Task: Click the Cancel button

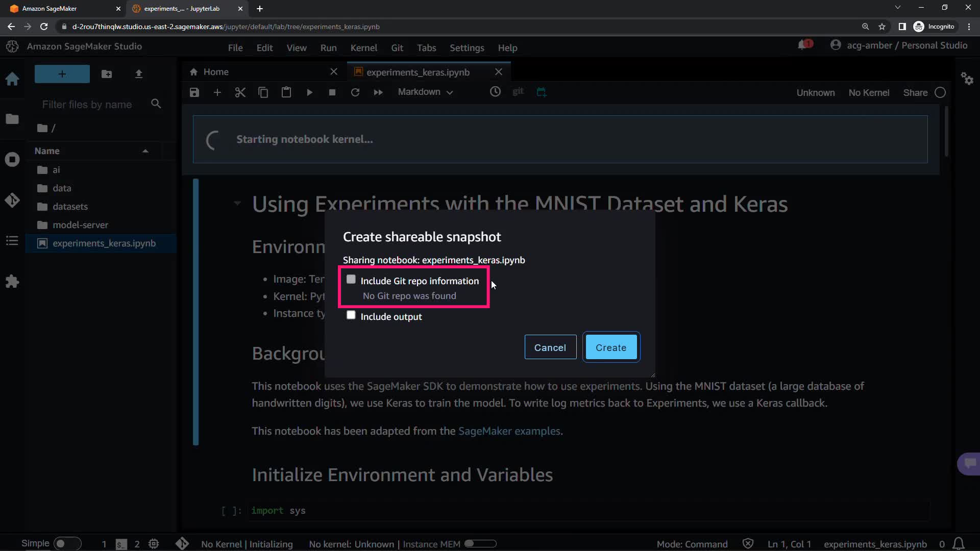Action: point(550,347)
